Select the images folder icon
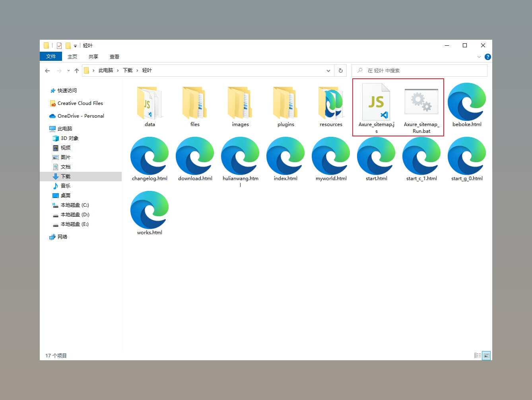 tap(240, 103)
